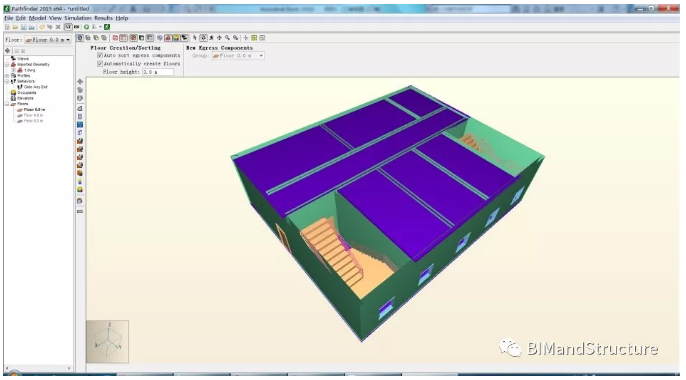The width and height of the screenshot is (686, 380).
Task: Select Floor 0.0 m in the tree
Action: tap(34, 109)
